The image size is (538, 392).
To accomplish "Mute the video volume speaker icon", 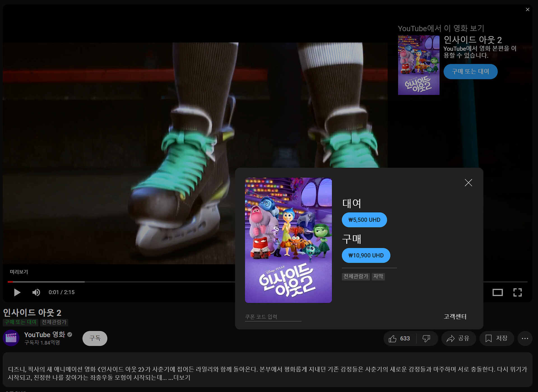I will coord(36,292).
